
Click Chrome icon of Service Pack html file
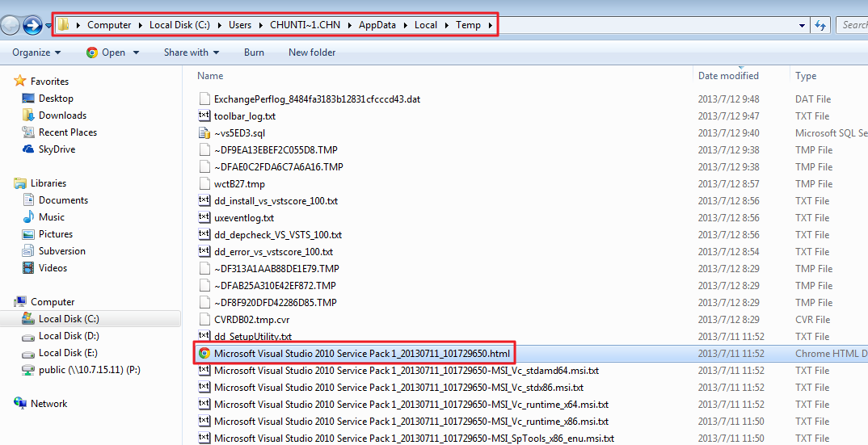click(204, 353)
